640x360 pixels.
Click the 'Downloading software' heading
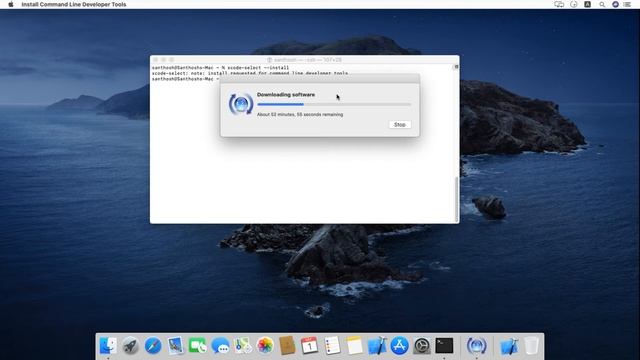point(286,95)
